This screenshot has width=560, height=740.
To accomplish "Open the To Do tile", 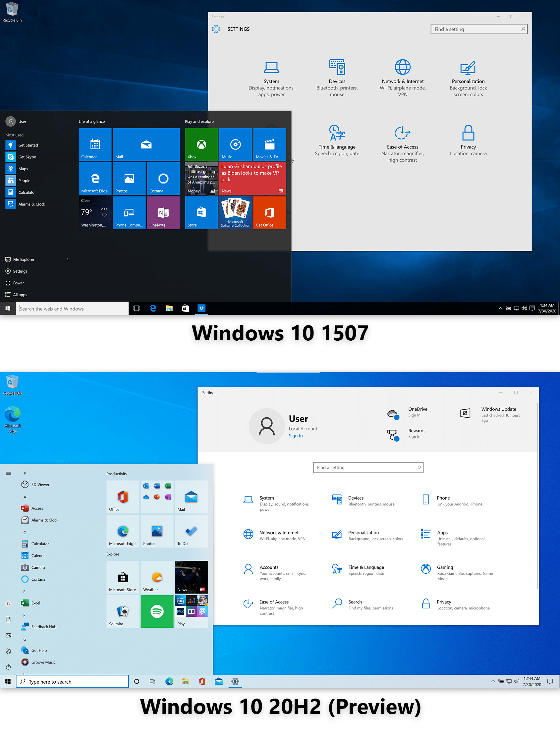I will pyautogui.click(x=191, y=532).
